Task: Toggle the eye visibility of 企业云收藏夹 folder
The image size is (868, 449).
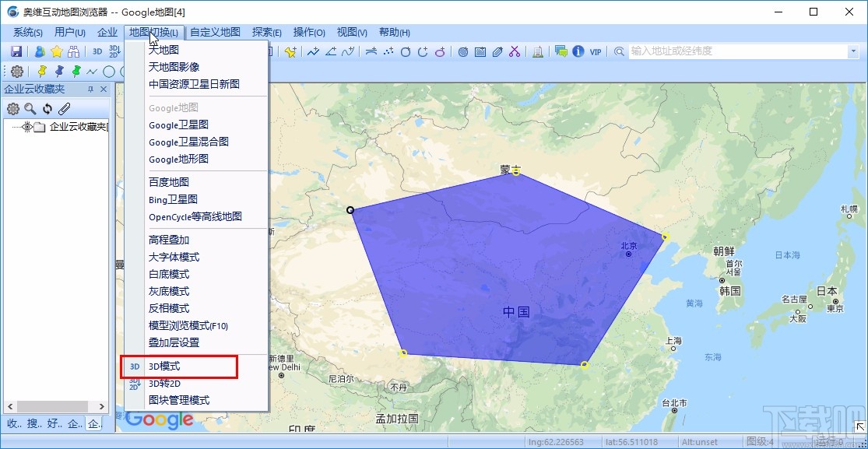Action: (x=26, y=127)
